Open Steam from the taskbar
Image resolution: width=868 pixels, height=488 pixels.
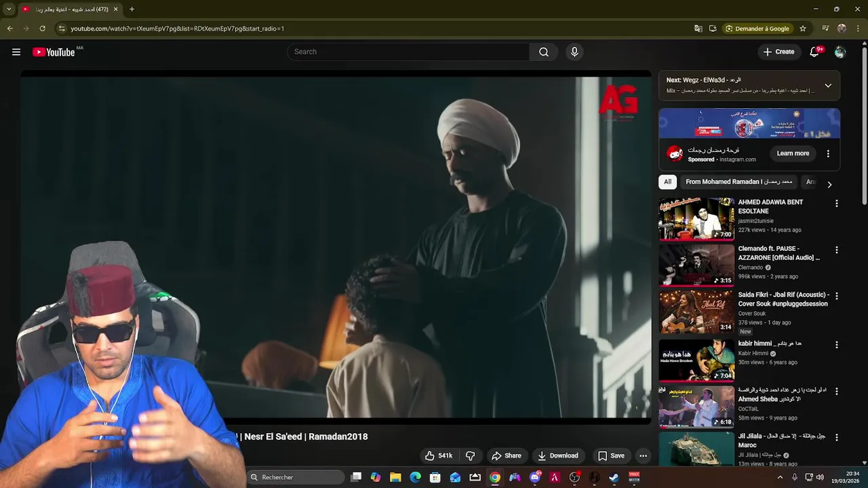coord(614,477)
